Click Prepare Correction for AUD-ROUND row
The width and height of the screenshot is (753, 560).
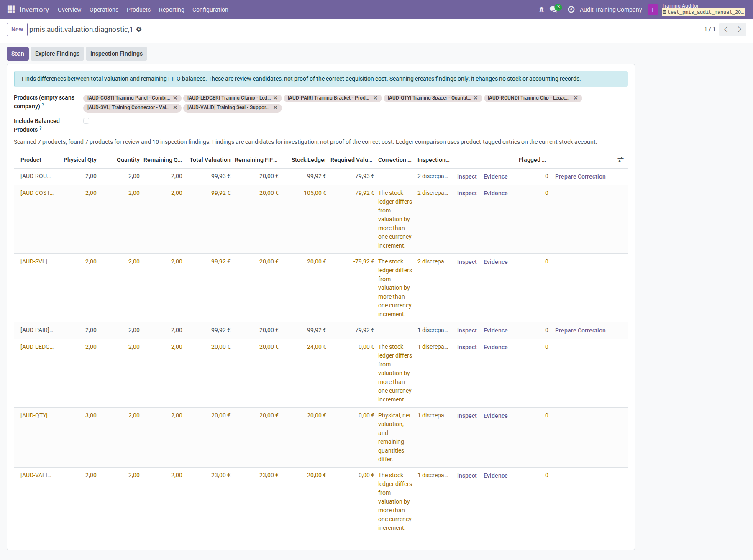click(x=580, y=176)
